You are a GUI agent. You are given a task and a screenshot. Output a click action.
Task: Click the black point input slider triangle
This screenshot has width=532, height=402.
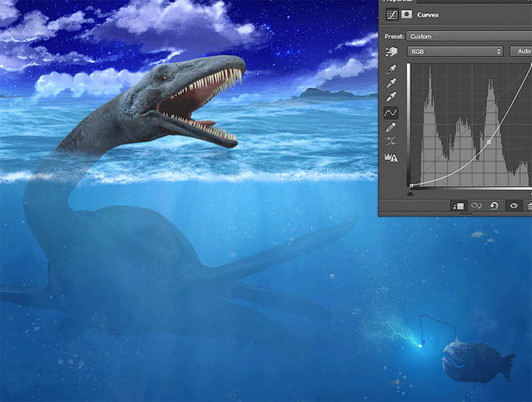[x=411, y=193]
